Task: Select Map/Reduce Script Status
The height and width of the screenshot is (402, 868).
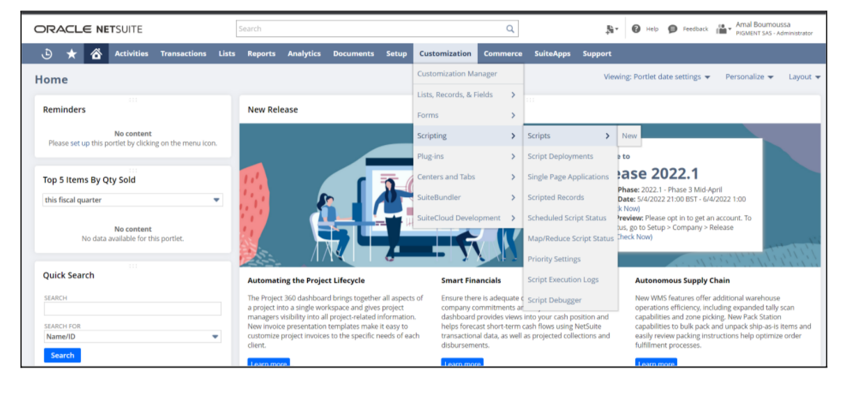Action: [x=571, y=238]
